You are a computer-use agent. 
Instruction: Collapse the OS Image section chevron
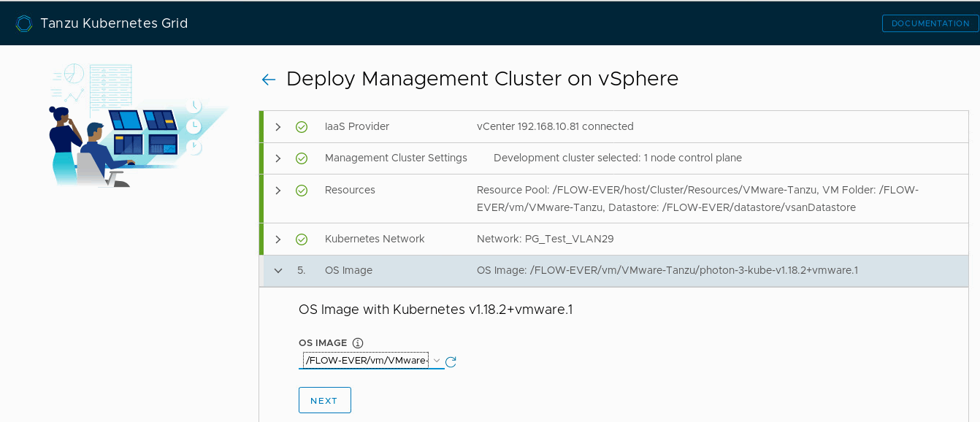pyautogui.click(x=278, y=271)
